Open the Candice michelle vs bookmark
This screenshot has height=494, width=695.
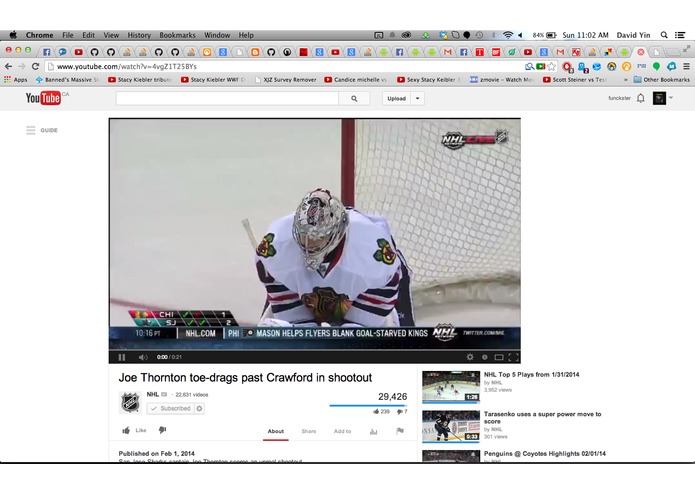[356, 80]
